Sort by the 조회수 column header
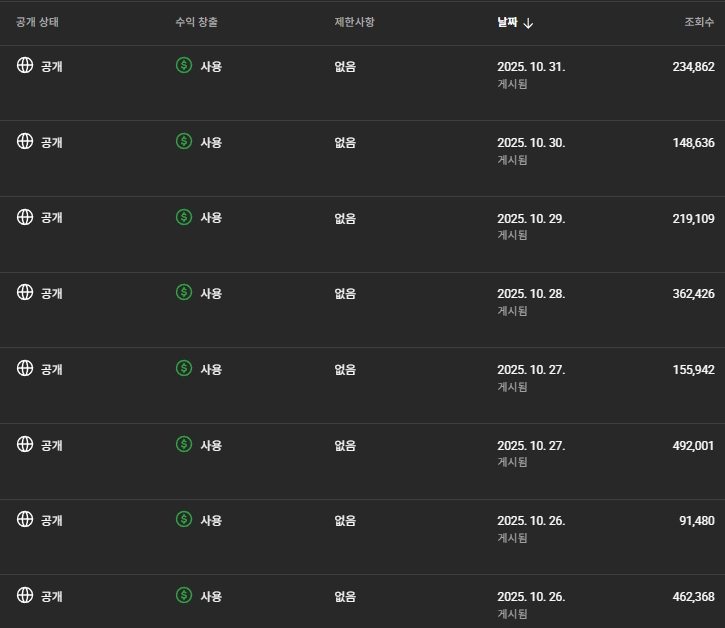The width and height of the screenshot is (725, 628). point(697,22)
